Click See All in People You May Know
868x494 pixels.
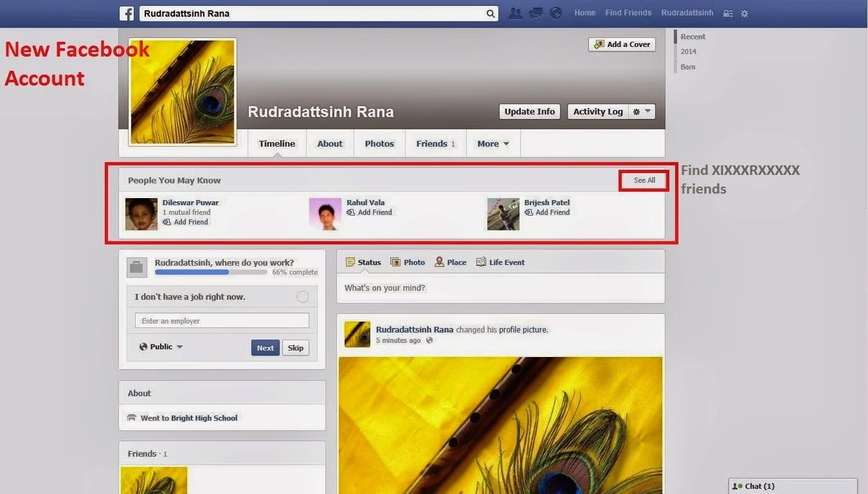coord(644,180)
